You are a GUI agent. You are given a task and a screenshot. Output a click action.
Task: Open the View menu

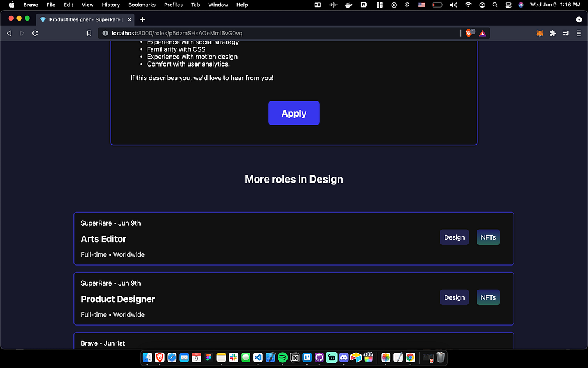coord(88,5)
